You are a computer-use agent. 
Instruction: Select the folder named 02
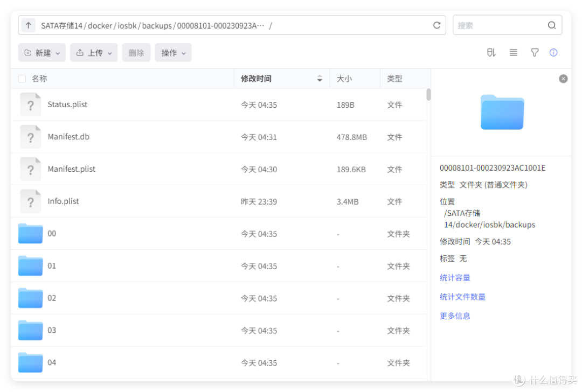coord(52,298)
